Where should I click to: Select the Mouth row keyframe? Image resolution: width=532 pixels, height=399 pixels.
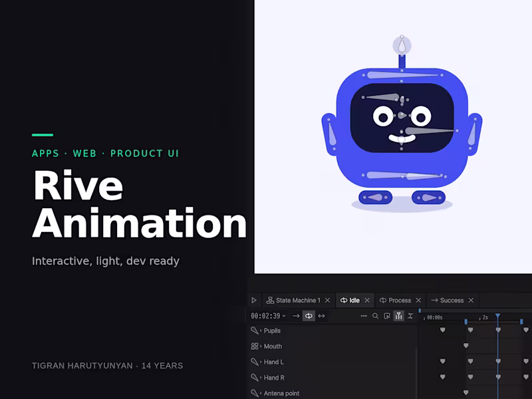point(466,345)
